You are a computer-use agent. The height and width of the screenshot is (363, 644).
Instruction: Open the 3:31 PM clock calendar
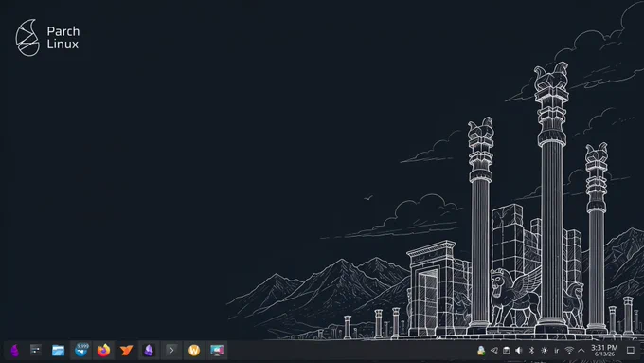coord(604,351)
